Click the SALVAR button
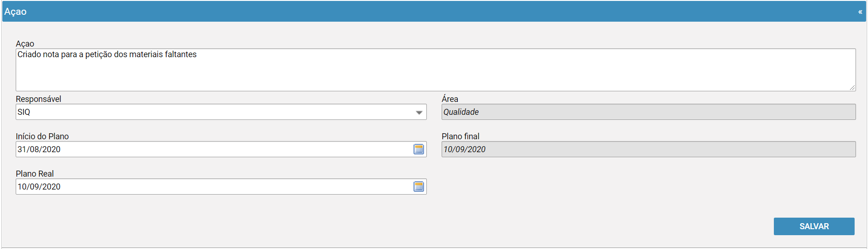 (814, 226)
